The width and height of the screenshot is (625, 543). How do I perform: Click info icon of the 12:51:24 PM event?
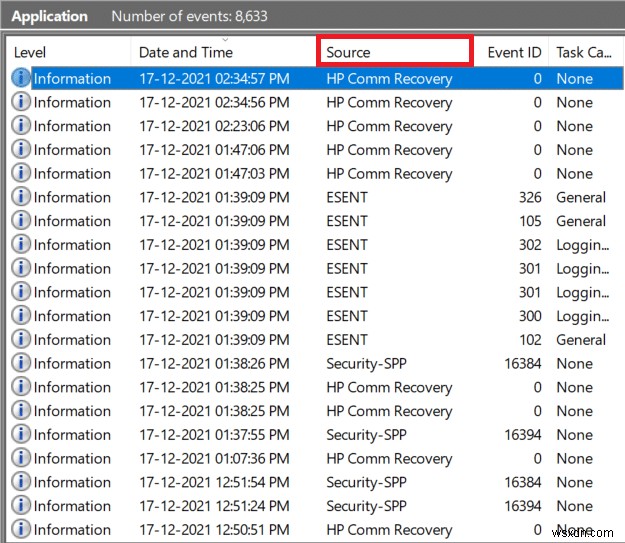(x=21, y=505)
